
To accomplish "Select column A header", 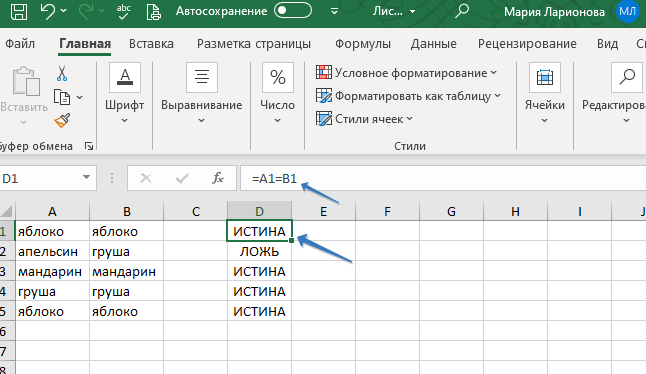I will 52,211.
